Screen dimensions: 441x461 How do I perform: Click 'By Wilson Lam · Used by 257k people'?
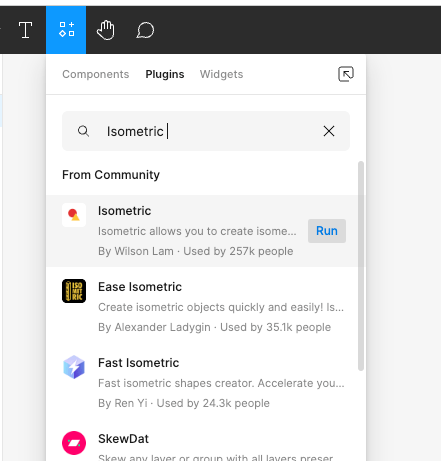coord(196,251)
